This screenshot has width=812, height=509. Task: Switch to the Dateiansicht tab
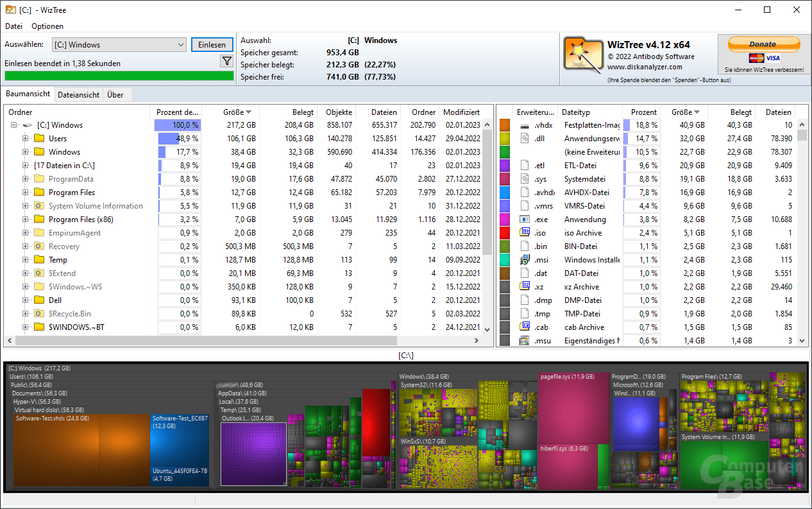(78, 94)
